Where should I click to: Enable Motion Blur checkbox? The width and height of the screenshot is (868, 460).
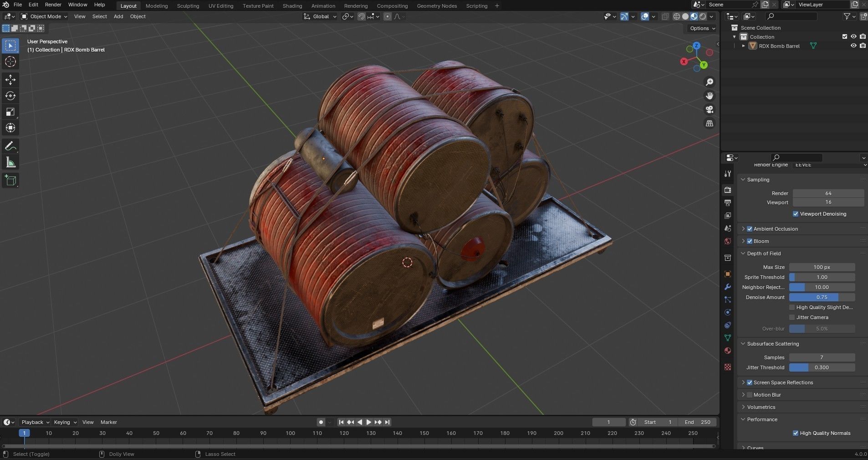(750, 395)
